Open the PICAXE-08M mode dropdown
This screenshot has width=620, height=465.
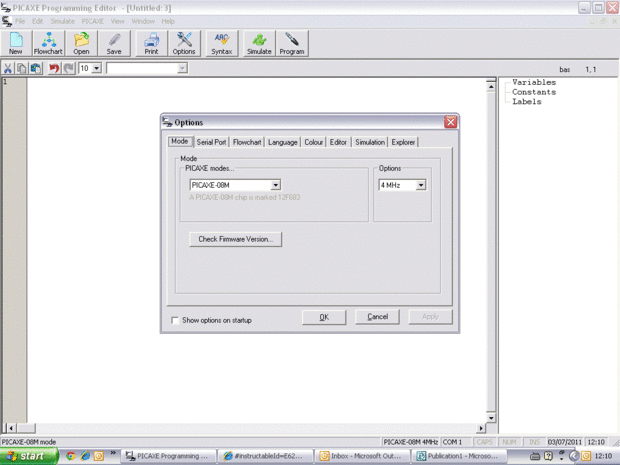[276, 185]
